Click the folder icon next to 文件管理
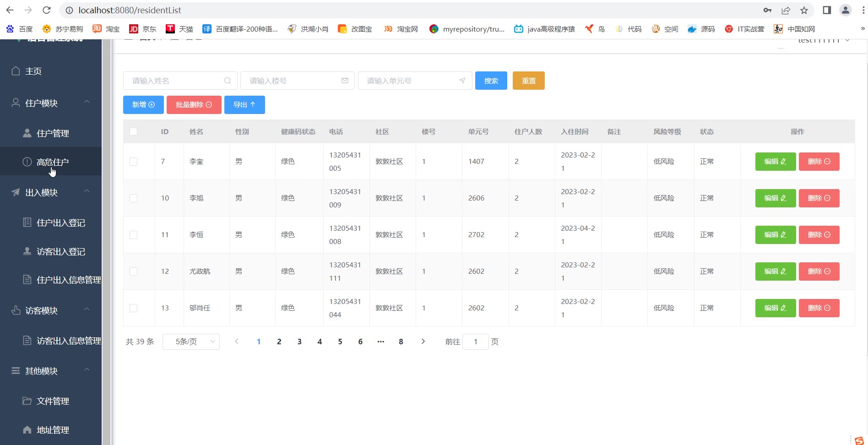Image resolution: width=868 pixels, height=445 pixels. [27, 401]
